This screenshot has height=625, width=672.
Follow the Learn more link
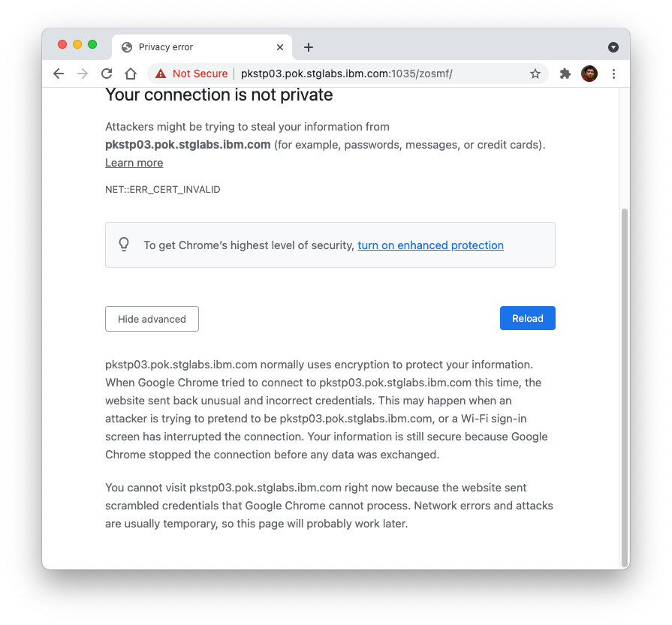click(x=134, y=163)
